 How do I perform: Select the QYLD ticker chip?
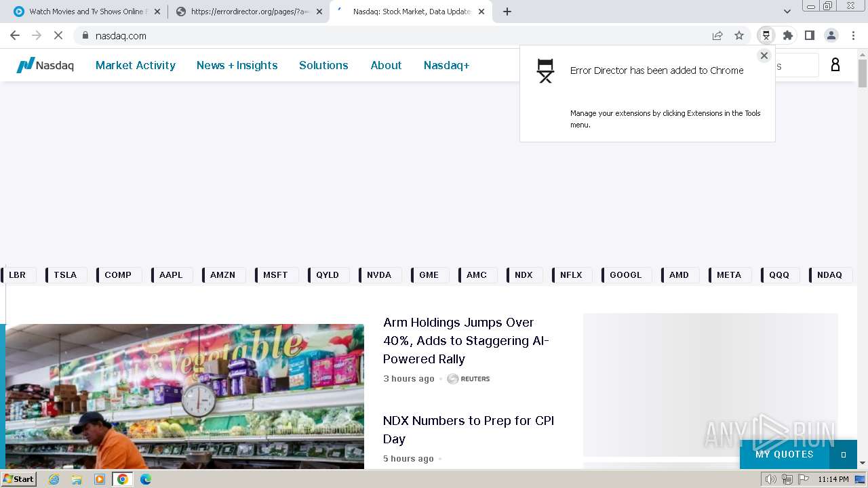[x=328, y=274]
